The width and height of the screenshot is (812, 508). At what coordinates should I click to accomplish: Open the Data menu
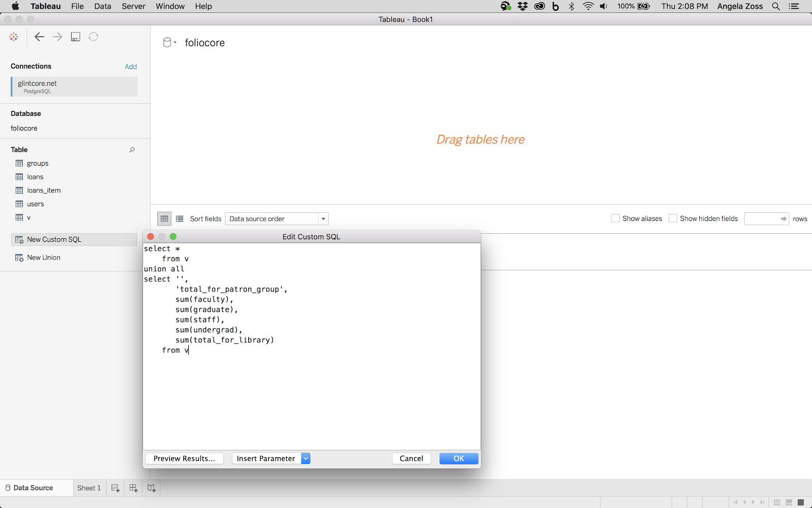(x=103, y=6)
